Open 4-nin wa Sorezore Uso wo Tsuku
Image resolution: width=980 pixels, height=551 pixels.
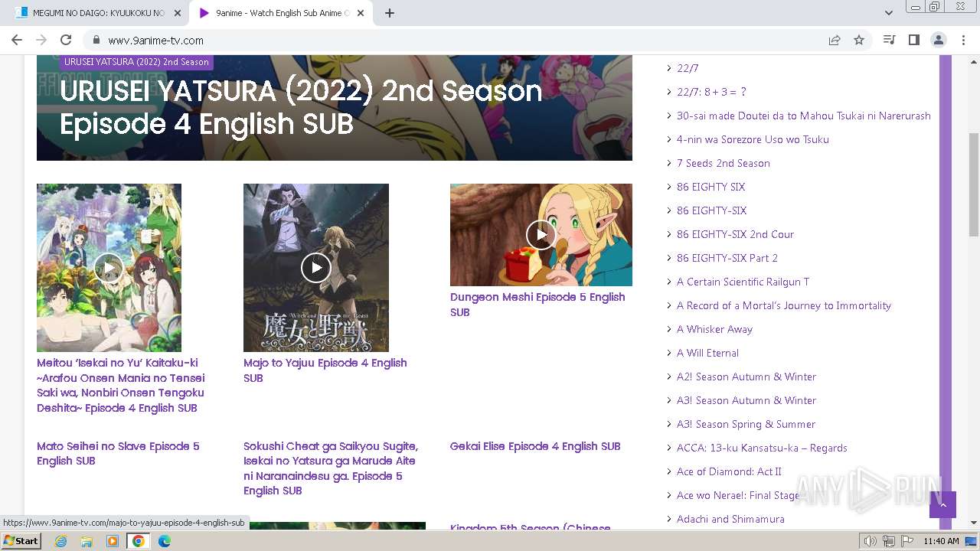point(753,139)
